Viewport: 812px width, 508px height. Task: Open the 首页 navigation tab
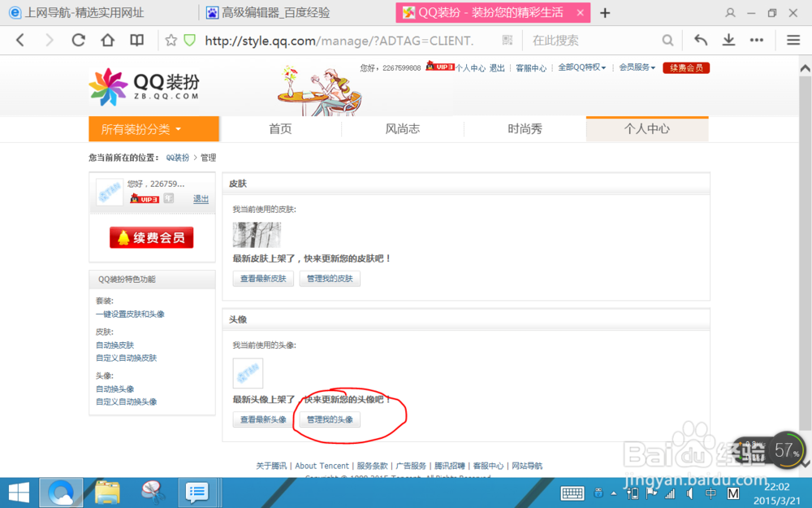click(x=280, y=129)
